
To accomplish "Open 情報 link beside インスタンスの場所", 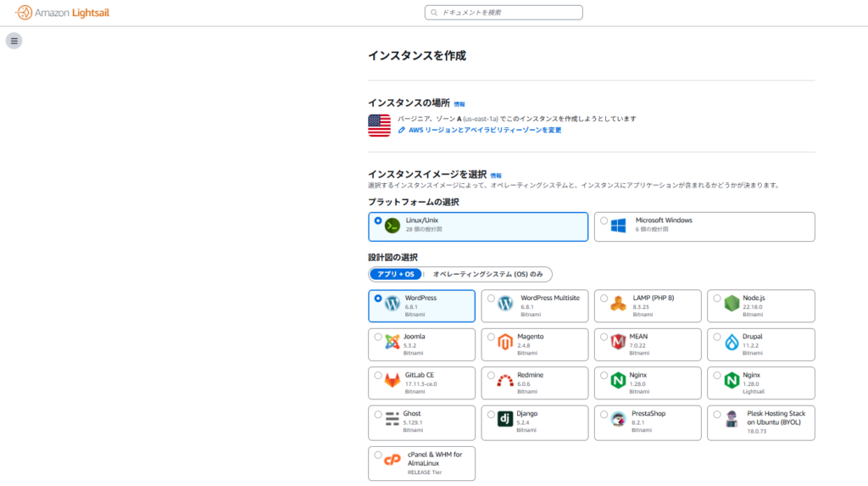I will pyautogui.click(x=459, y=103).
